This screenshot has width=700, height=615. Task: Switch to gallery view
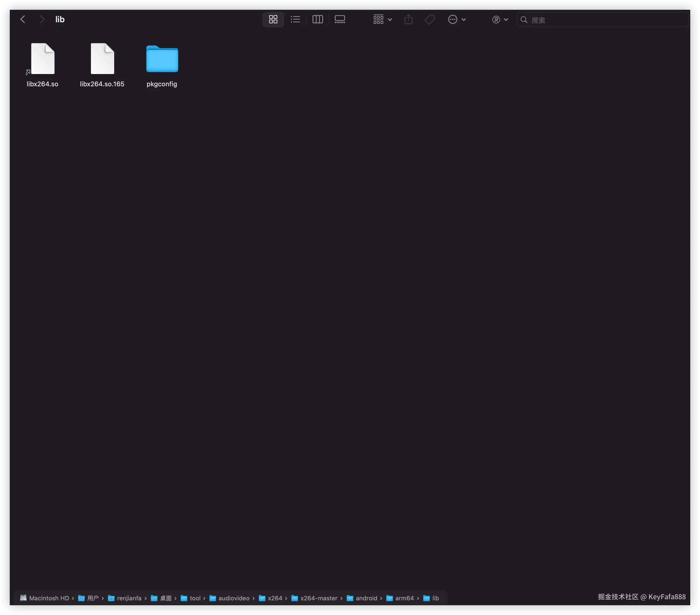tap(340, 20)
